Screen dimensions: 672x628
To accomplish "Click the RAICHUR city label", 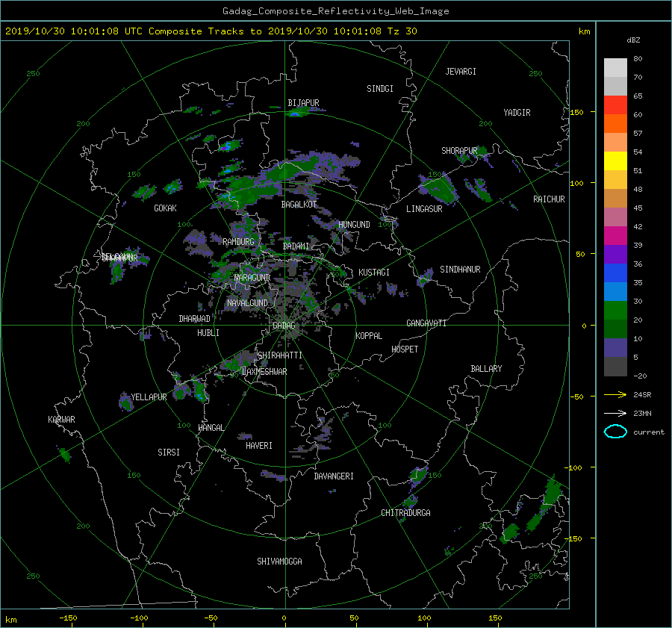I will (549, 199).
